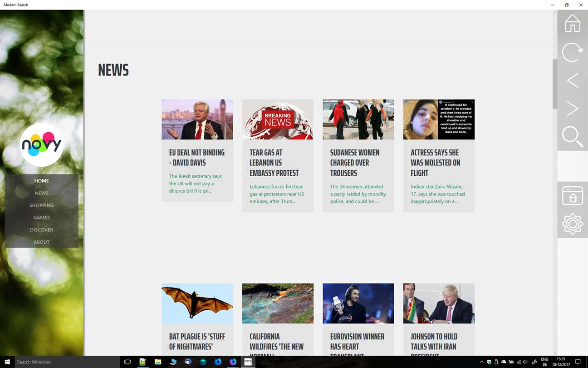The image size is (588, 368).
Task: Click the vertical page scrollbar thumb
Action: [x=555, y=84]
